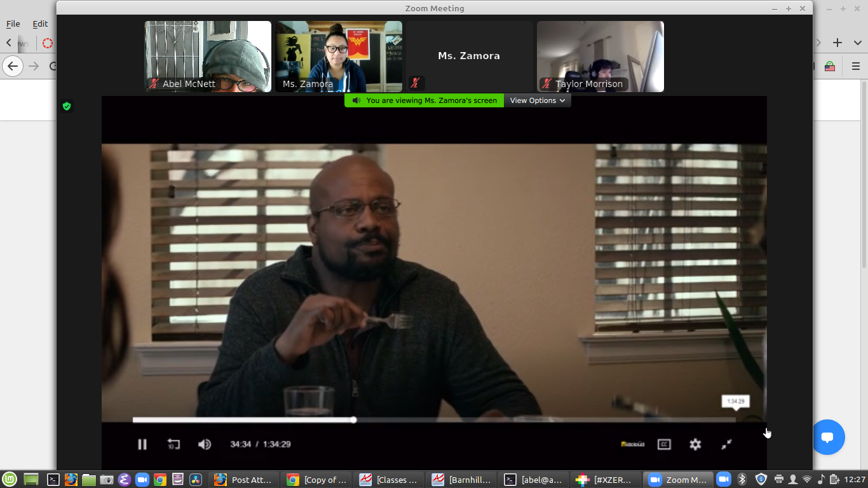
Task: Open the 12:27 clock calendar
Action: [855, 480]
